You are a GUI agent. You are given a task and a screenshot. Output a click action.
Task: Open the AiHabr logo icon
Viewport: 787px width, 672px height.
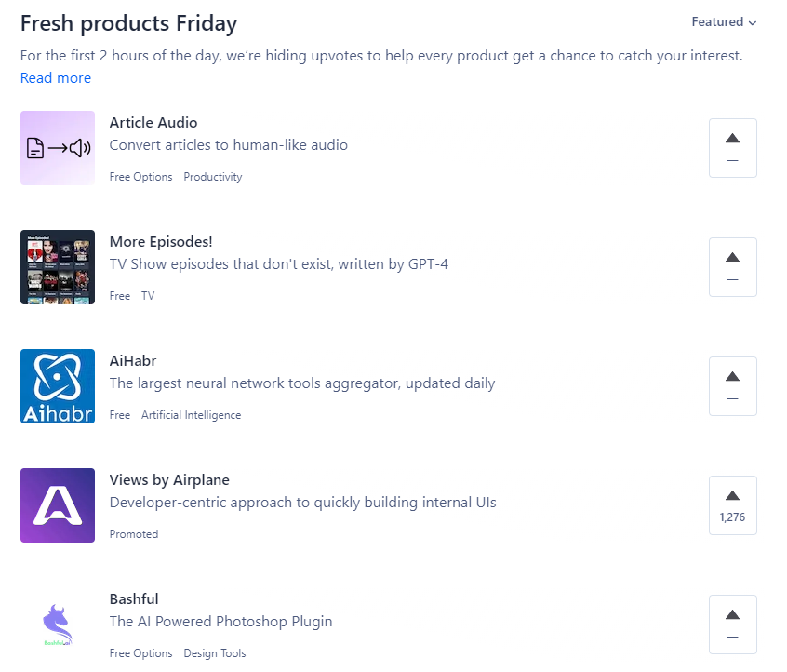[x=58, y=386]
